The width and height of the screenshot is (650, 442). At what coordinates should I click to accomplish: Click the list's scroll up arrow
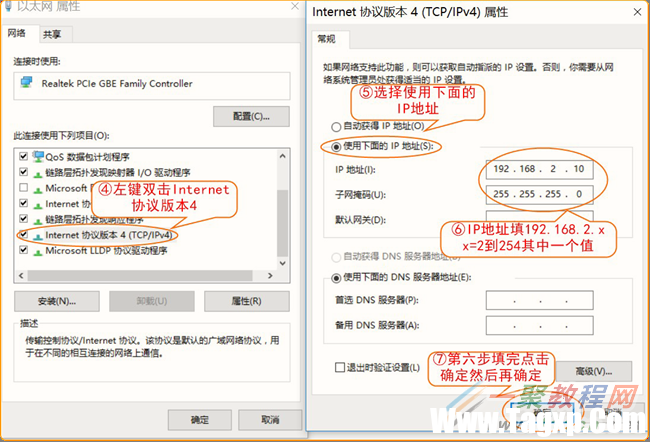tap(283, 156)
